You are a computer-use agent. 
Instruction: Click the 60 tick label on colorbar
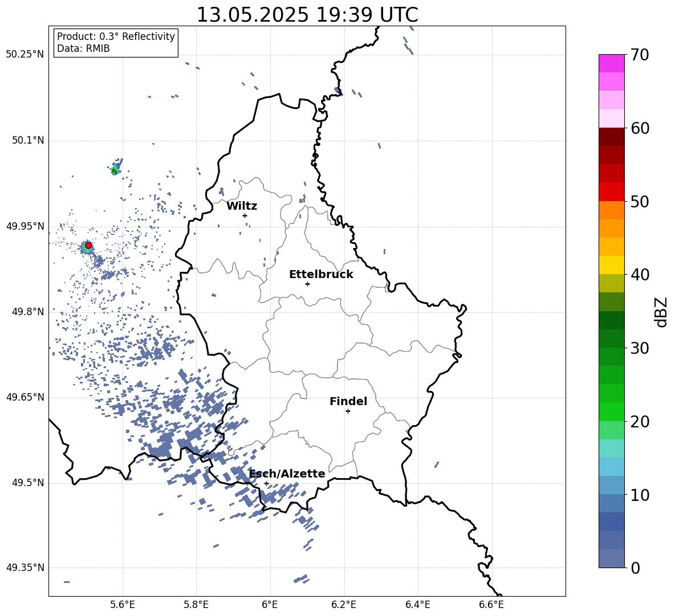click(640, 128)
